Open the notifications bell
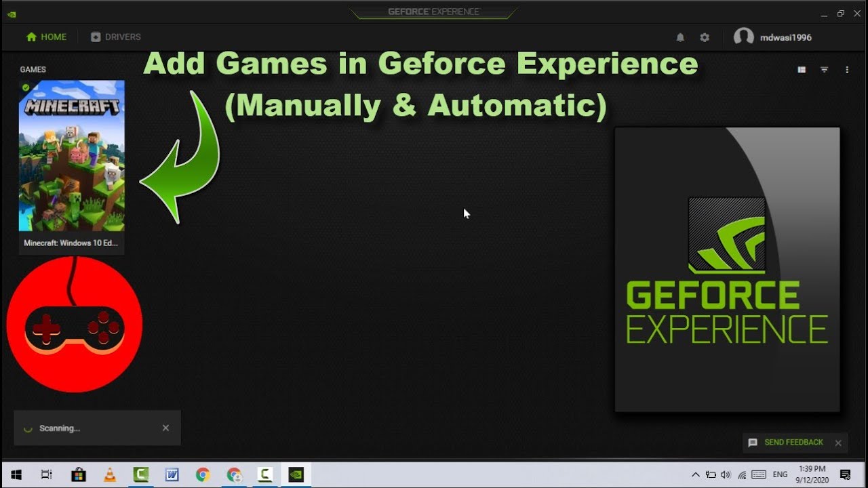The width and height of the screenshot is (868, 488). click(680, 37)
